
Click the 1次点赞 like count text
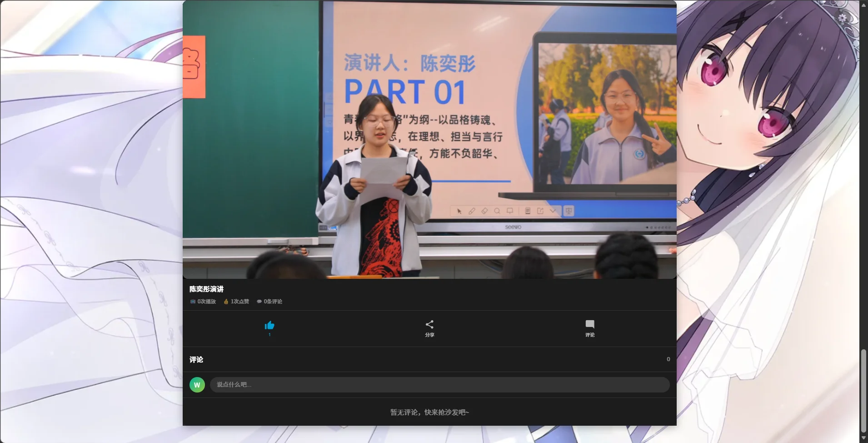click(x=240, y=302)
